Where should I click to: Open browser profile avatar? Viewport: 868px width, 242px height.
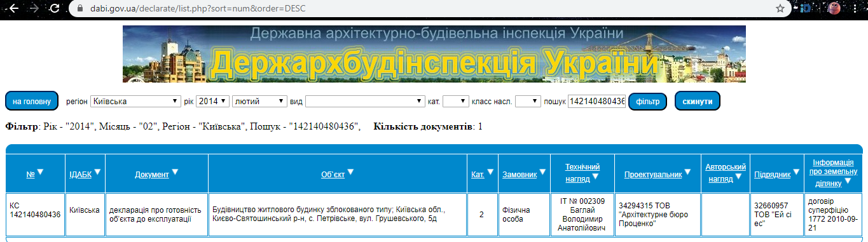[834, 8]
